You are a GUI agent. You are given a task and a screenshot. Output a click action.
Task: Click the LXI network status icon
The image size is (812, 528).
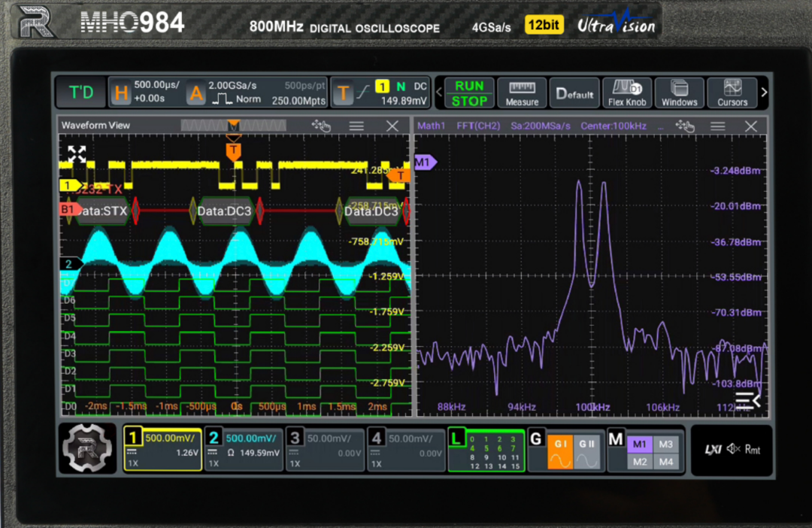(x=713, y=449)
